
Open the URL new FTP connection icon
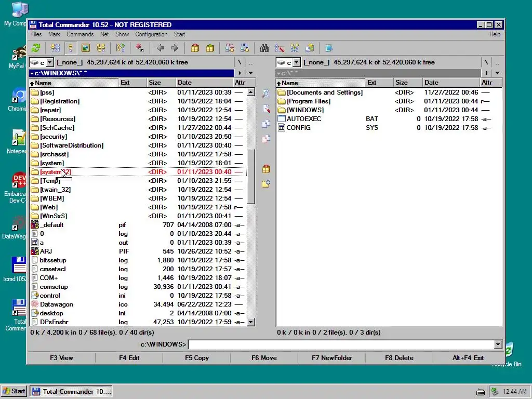point(245,48)
